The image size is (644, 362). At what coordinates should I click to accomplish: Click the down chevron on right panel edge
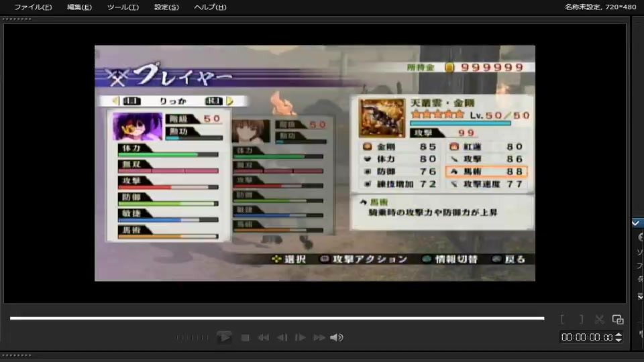coord(640,296)
